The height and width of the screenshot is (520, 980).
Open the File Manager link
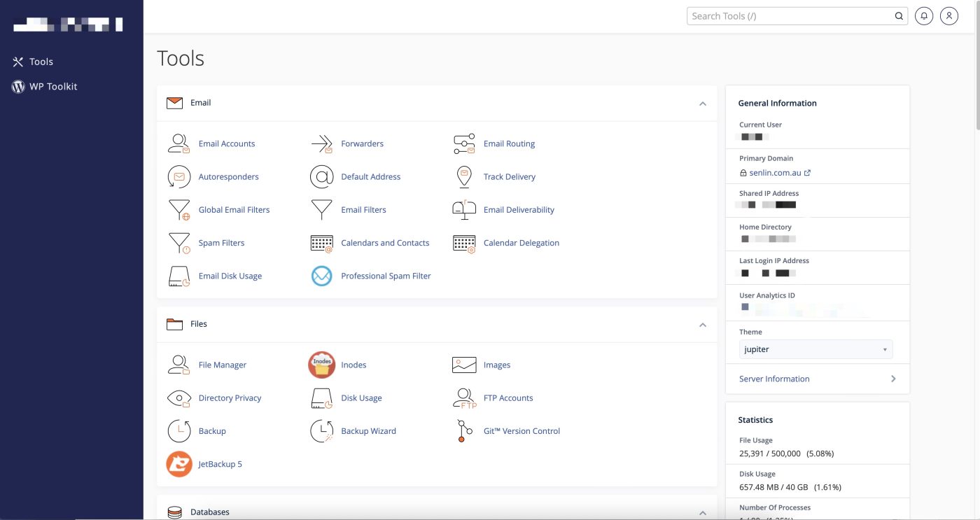click(x=222, y=365)
